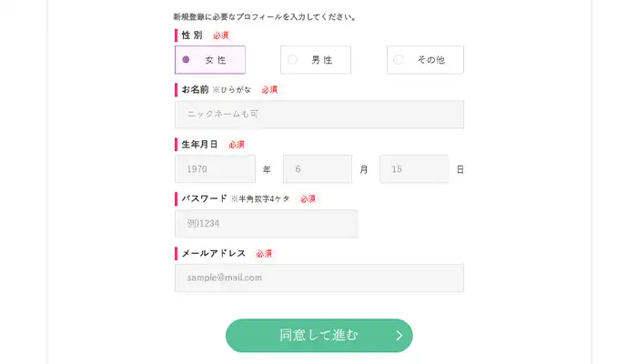Click the 性別 section label
637x364 pixels.
(192, 35)
